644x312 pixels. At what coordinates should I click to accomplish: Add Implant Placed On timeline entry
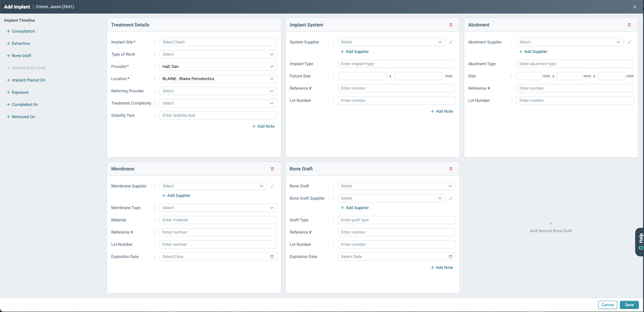pos(26,80)
